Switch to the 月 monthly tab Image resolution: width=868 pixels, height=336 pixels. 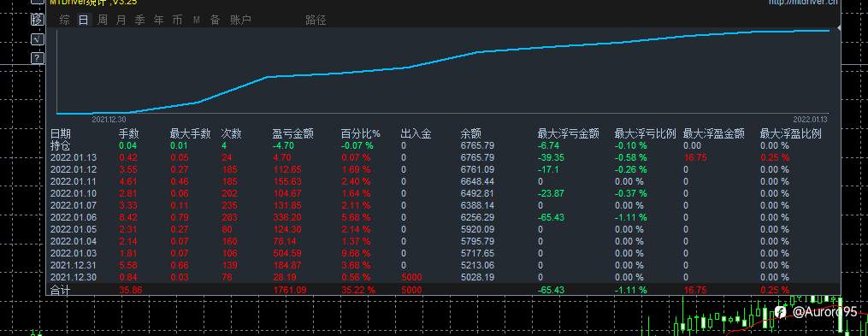pyautogui.click(x=121, y=20)
